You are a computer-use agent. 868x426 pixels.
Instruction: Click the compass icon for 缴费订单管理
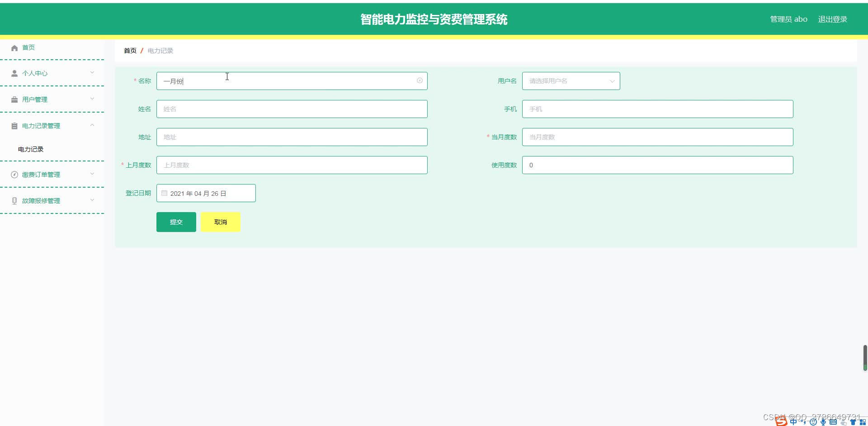[x=14, y=175]
